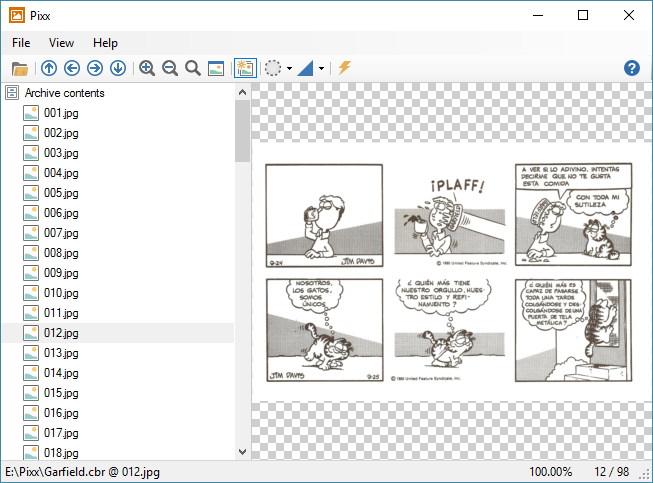Maximize the Pixx window
653x483 pixels.
click(583, 15)
